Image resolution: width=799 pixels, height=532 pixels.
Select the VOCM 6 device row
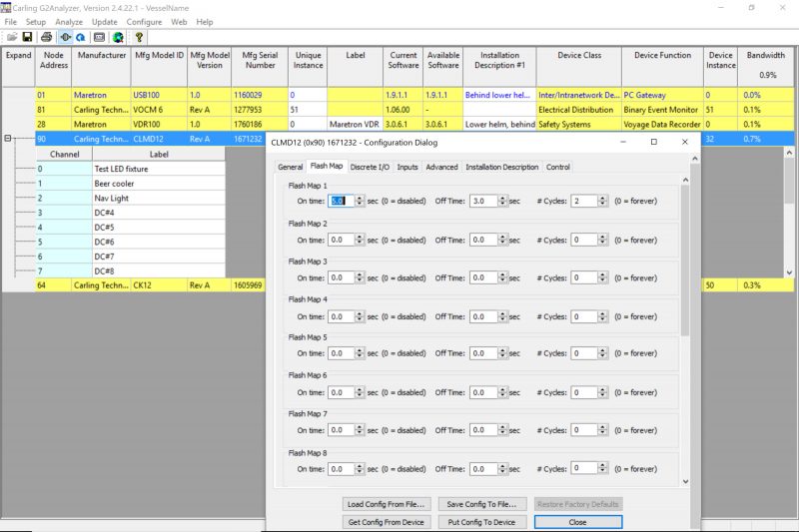click(414, 110)
